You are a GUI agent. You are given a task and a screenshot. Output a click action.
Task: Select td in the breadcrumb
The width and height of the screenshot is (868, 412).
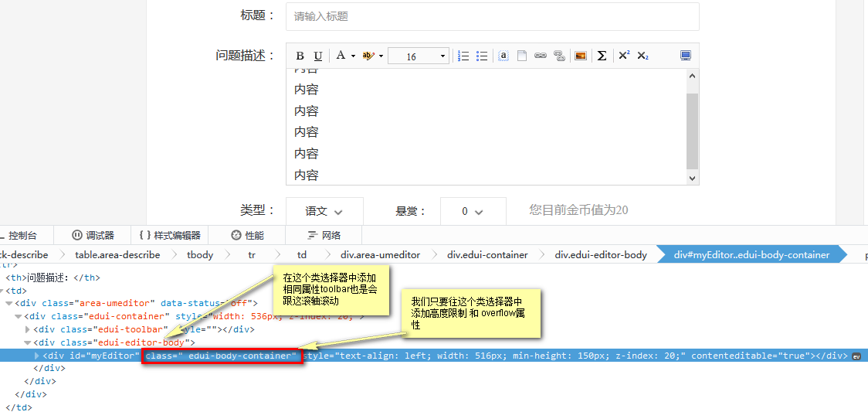[x=302, y=255]
